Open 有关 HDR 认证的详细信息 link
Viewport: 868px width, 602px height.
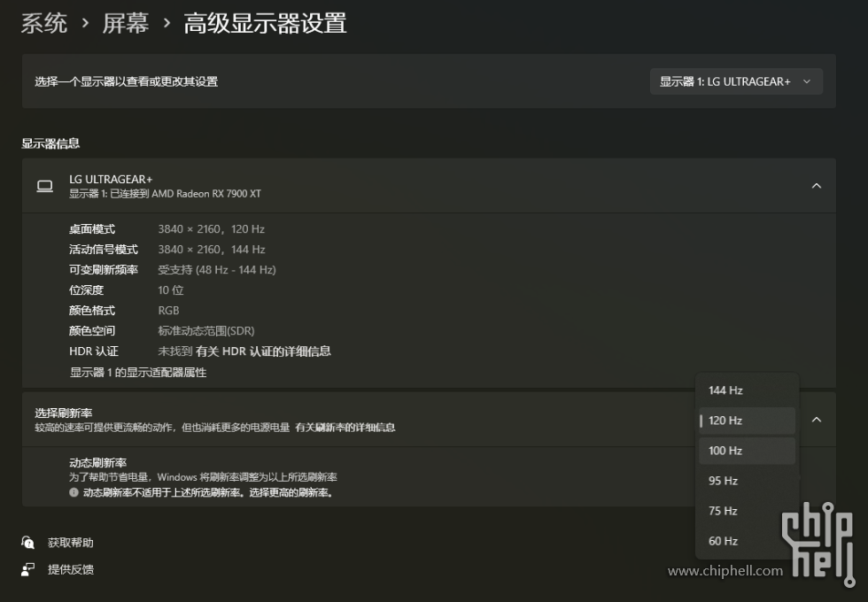(263, 351)
